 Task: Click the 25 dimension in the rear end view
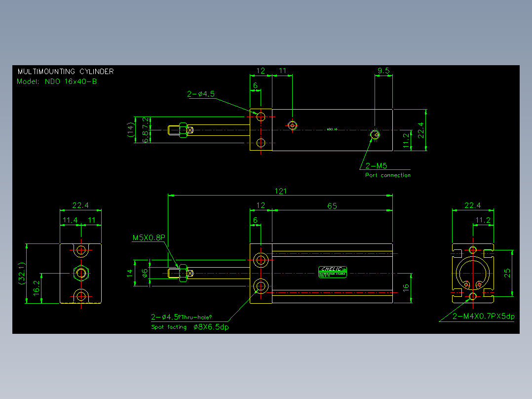pos(507,273)
